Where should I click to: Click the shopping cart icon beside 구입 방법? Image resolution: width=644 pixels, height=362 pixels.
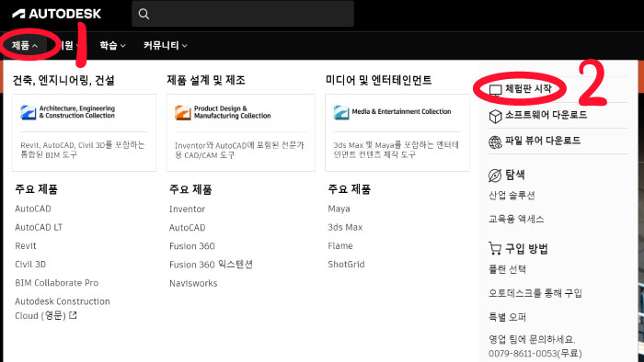pyautogui.click(x=495, y=248)
